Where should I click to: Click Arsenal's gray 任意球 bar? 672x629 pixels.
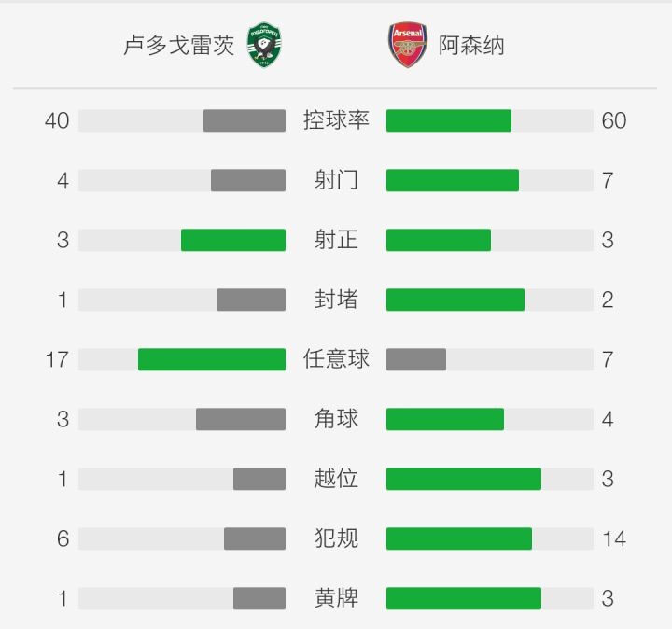(416, 359)
